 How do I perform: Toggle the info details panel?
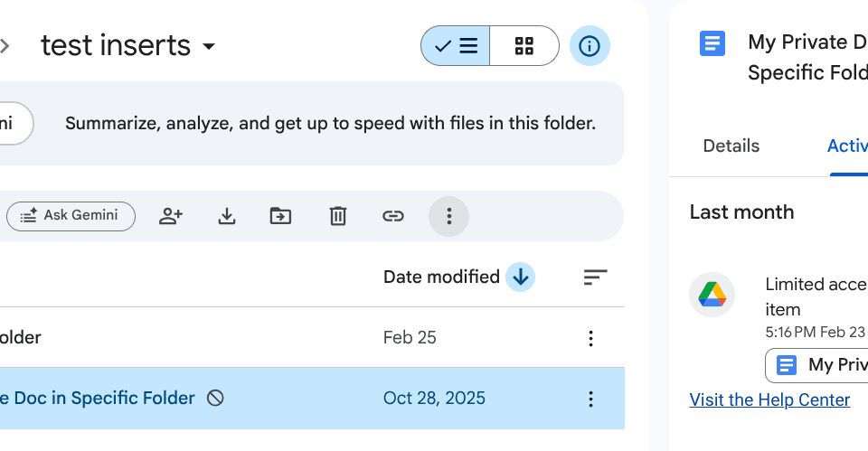click(590, 46)
